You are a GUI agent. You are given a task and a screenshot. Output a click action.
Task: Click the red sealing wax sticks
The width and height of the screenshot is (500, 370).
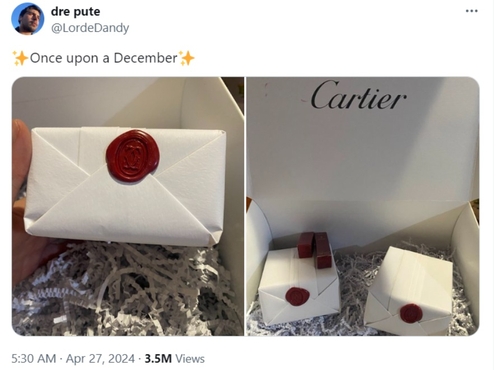(315, 249)
